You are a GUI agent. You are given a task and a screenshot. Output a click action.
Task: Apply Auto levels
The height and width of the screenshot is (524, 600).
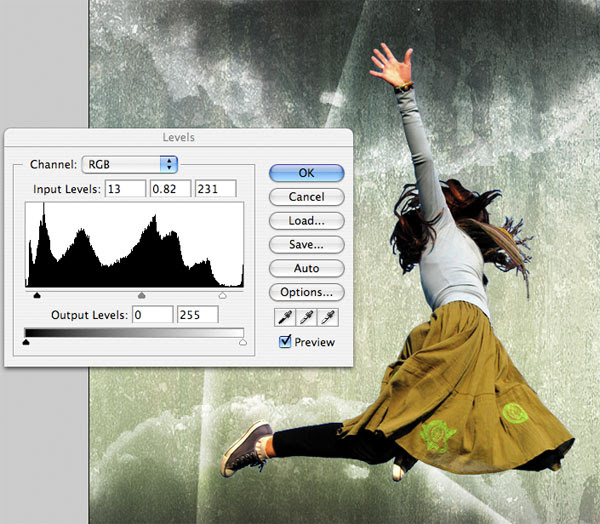click(307, 268)
